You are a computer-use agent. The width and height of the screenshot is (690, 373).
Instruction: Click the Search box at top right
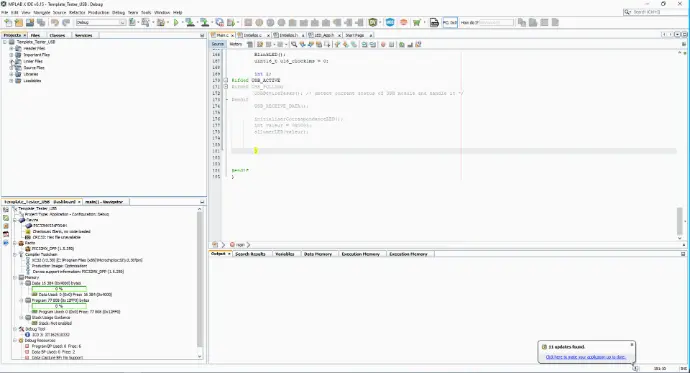click(x=656, y=12)
